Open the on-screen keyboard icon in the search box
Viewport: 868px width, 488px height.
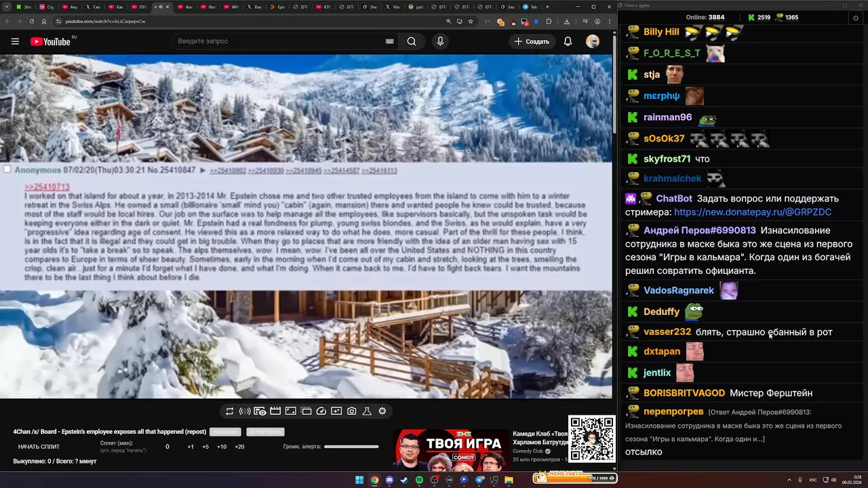(x=389, y=41)
